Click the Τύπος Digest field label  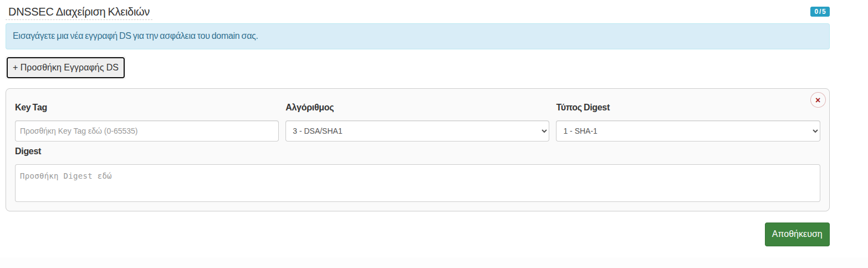pos(583,108)
